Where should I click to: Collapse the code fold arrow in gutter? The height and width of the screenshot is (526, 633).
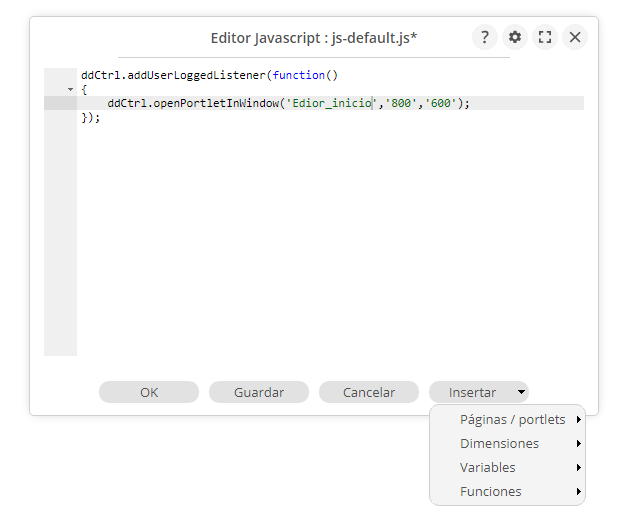[x=69, y=89]
